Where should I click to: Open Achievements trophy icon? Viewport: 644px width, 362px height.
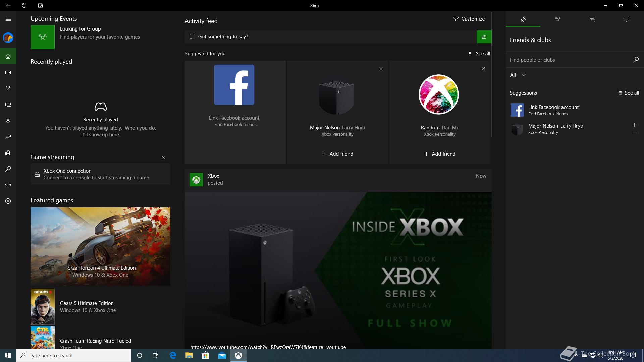[8, 88]
